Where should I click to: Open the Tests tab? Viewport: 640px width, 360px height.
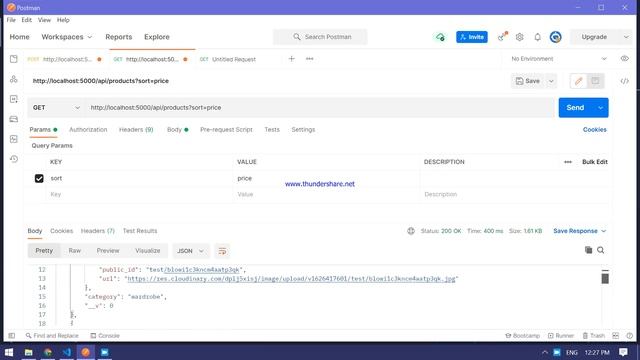pos(272,130)
